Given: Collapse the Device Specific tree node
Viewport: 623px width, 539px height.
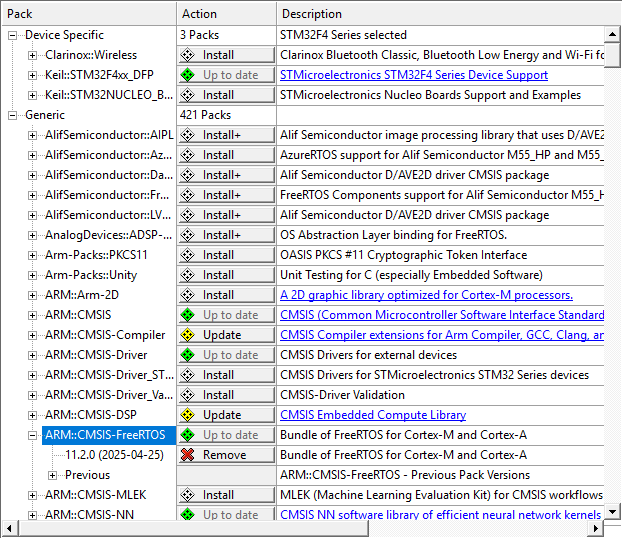Looking at the screenshot, I should (13, 35).
